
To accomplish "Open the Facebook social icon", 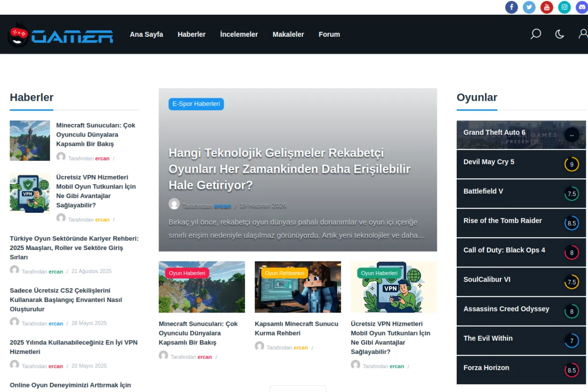I will point(512,7).
